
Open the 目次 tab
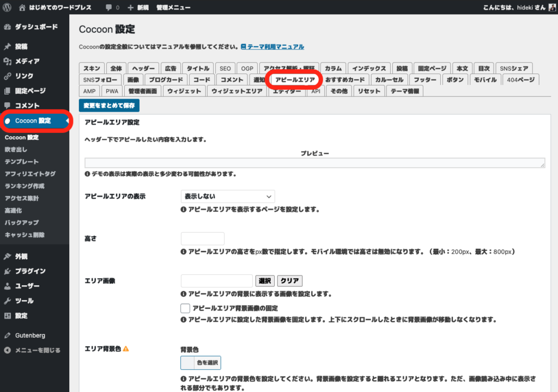coord(484,68)
